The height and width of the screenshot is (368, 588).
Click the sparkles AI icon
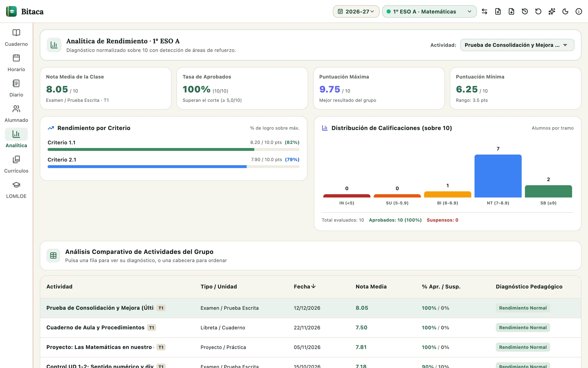point(552,11)
